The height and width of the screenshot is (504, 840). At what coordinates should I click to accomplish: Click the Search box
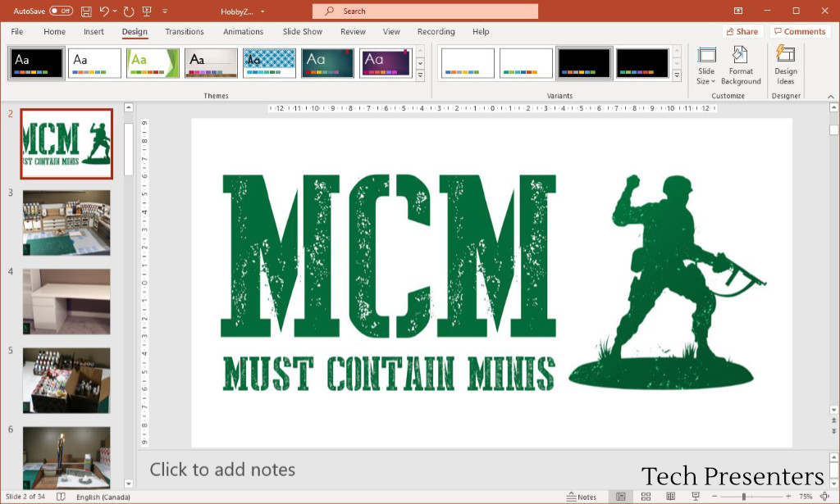point(426,11)
